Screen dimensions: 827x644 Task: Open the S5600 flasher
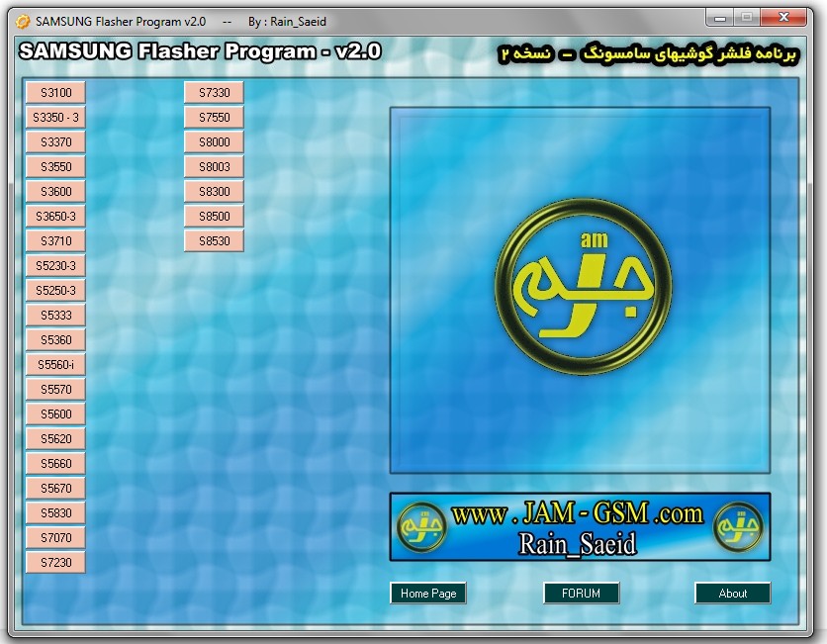[x=56, y=414]
